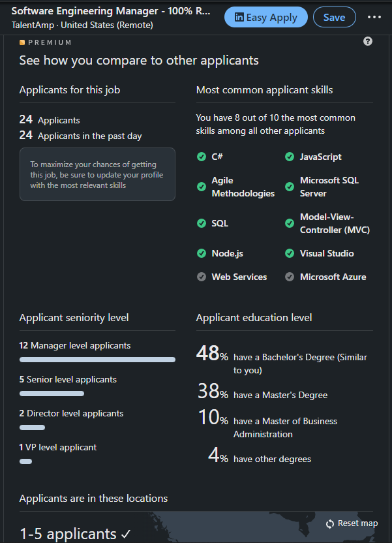The height and width of the screenshot is (543, 392).
Task: Select the 1-5 applicants location option
Action: (76, 534)
